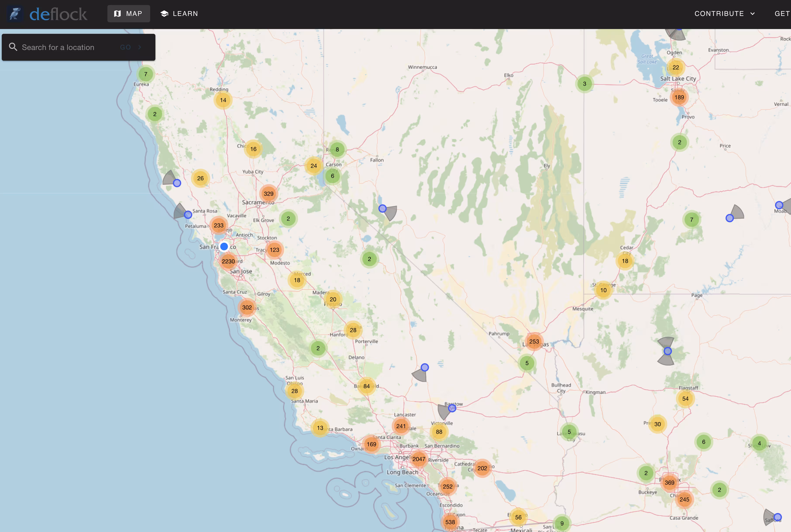
Task: Click the 2230 cluster near San Jose
Action: (228, 261)
